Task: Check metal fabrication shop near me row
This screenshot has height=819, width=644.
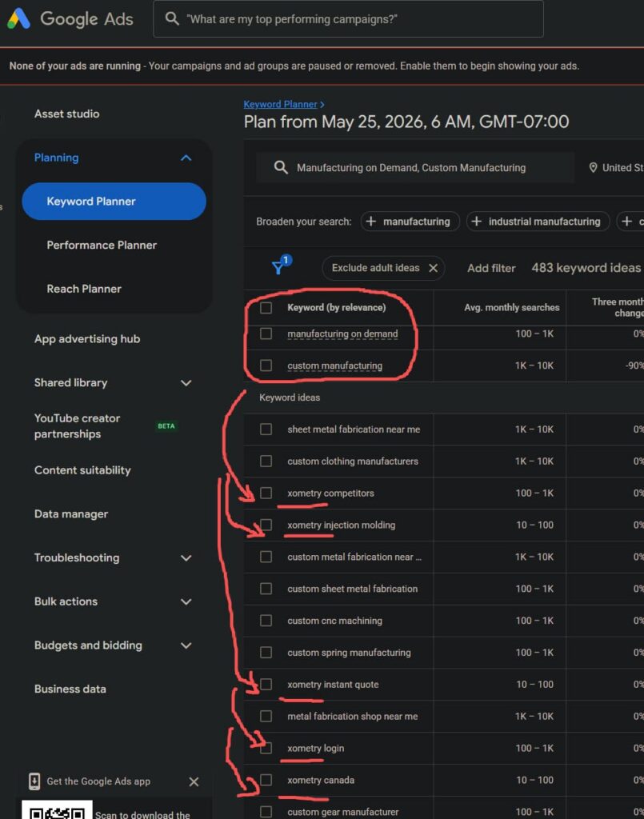Action: click(266, 716)
